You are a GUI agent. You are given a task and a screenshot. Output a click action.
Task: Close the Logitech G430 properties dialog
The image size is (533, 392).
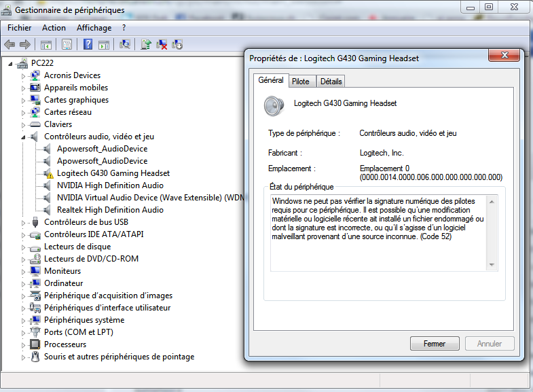[504, 55]
